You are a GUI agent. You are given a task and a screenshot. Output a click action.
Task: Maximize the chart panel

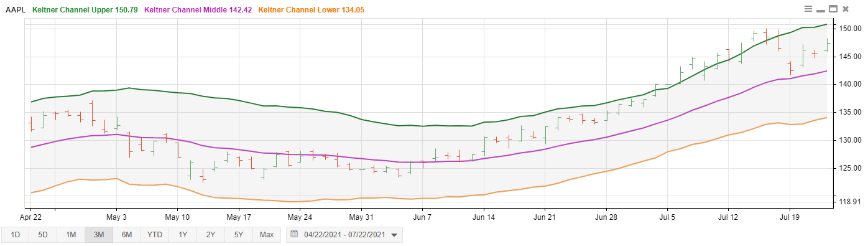(x=833, y=9)
